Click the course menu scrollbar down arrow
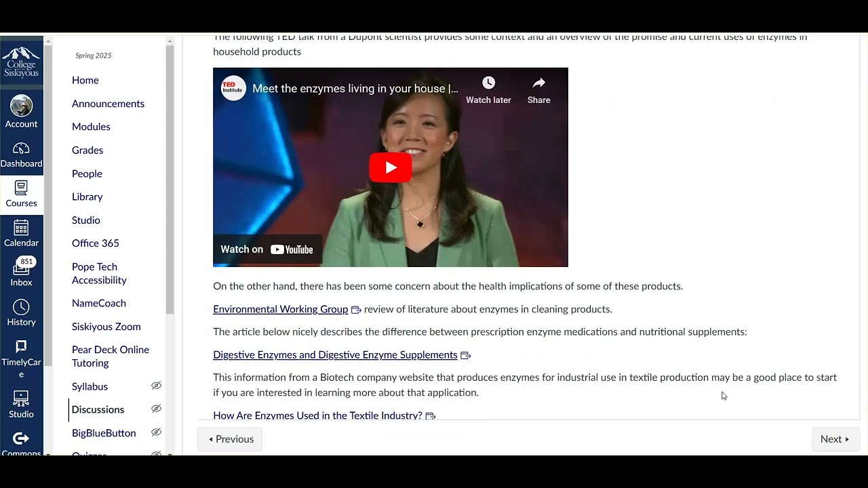 click(170, 453)
